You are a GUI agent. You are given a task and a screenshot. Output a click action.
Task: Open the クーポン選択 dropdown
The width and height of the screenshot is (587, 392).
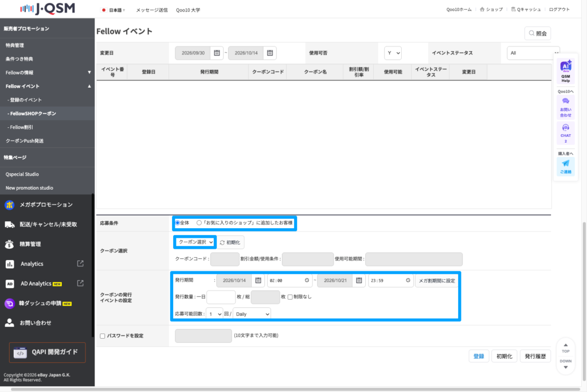195,242
